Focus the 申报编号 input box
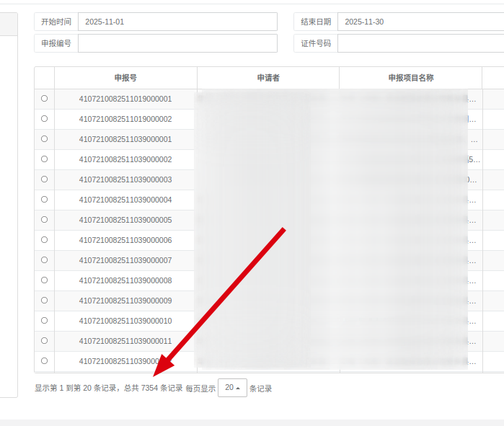This screenshot has height=426, width=504. 177,43
